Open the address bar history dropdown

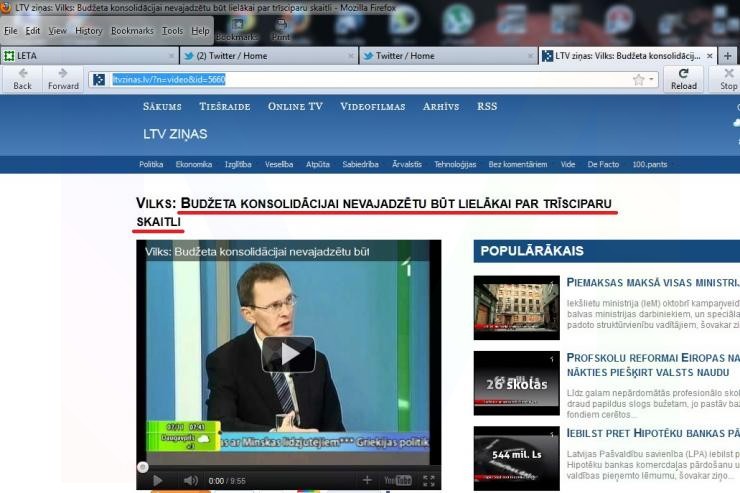point(652,80)
